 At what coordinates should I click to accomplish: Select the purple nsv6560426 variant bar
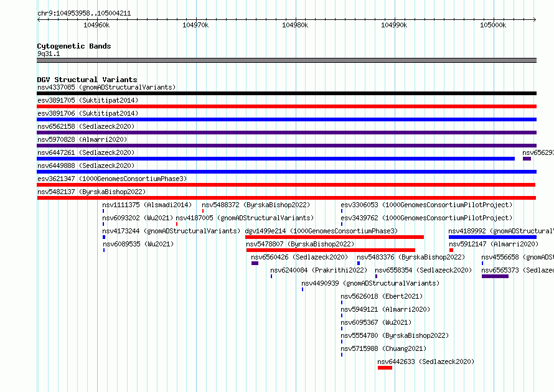255,263
